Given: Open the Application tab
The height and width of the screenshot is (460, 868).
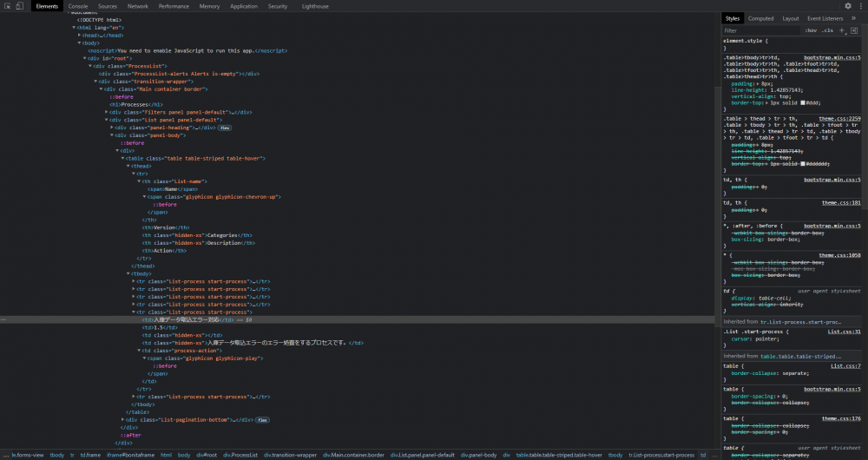Looking at the screenshot, I should pyautogui.click(x=244, y=6).
